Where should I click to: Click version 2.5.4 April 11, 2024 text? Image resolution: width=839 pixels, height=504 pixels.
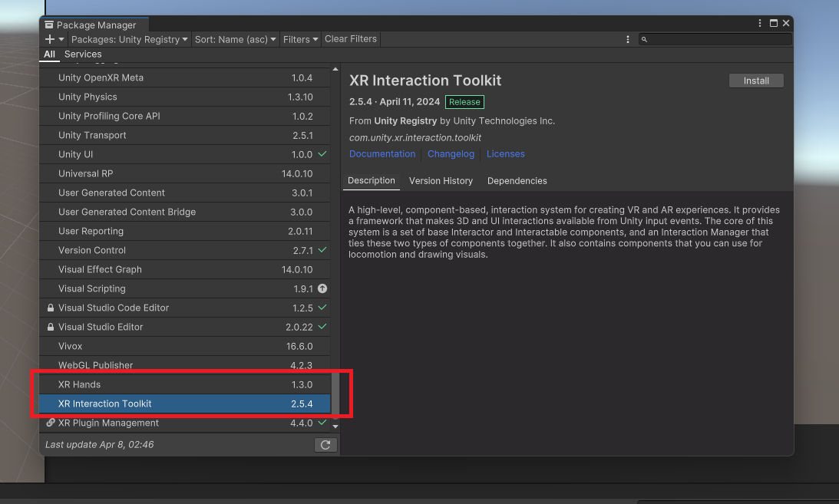(x=395, y=101)
